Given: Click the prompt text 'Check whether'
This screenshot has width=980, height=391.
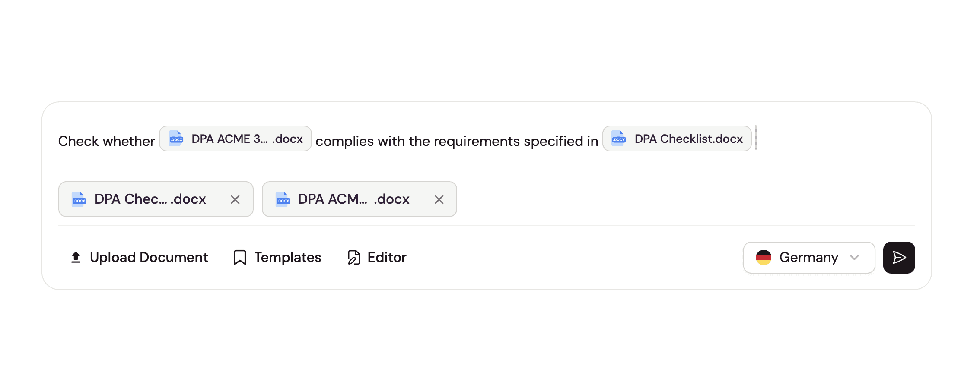Looking at the screenshot, I should pos(106,141).
